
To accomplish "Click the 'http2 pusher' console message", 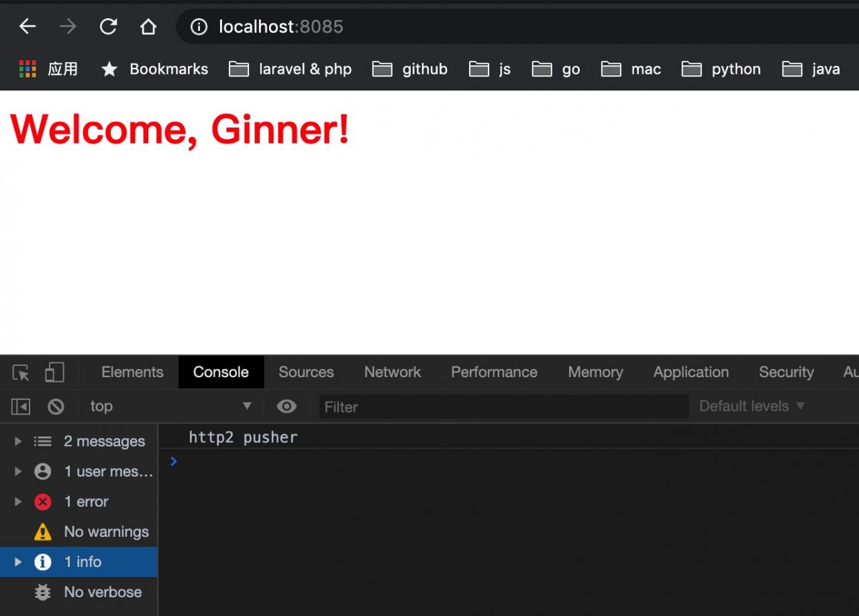I will pyautogui.click(x=243, y=438).
